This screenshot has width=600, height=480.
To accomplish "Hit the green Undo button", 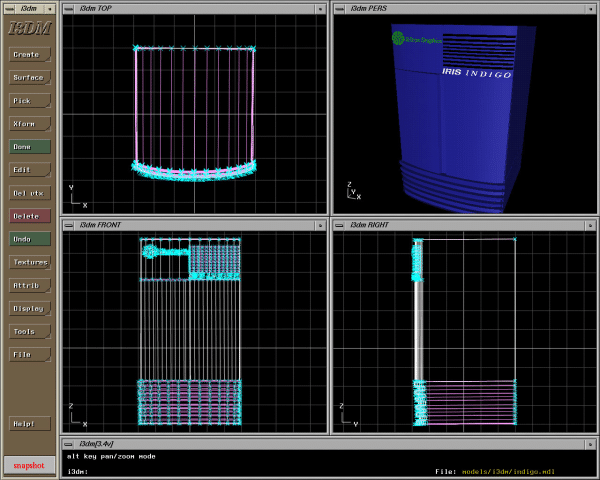I will [29, 239].
